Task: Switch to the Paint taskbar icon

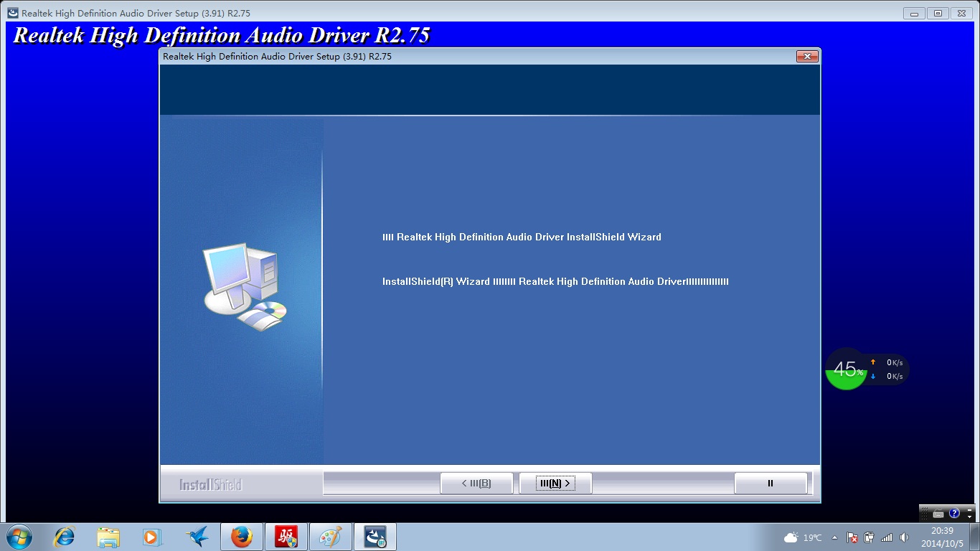Action: [x=330, y=537]
